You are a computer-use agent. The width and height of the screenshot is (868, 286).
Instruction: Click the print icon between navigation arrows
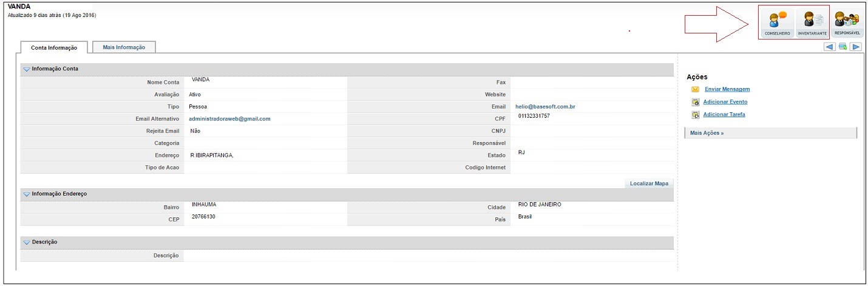[x=843, y=47]
